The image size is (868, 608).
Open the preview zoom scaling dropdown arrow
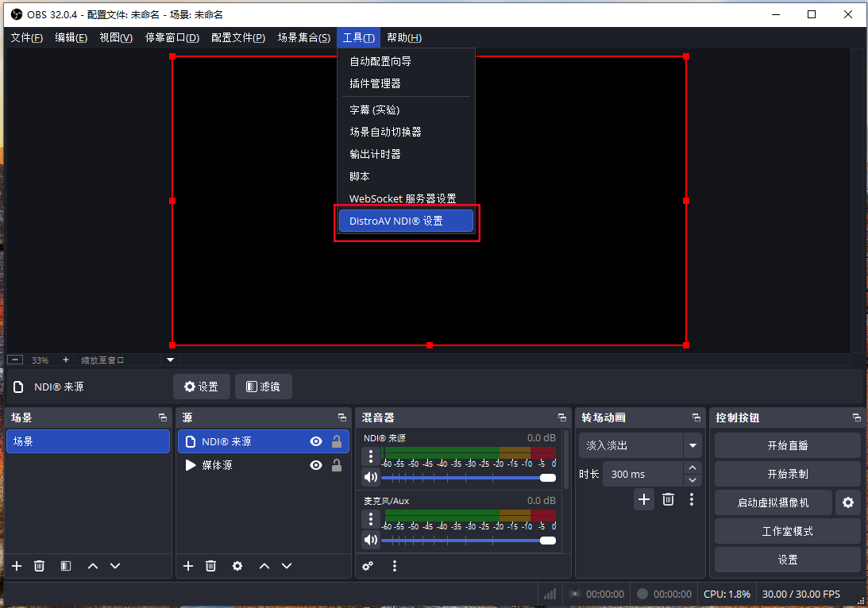coord(170,360)
